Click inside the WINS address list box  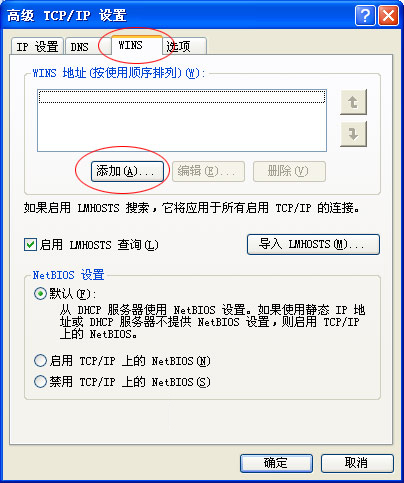182,120
